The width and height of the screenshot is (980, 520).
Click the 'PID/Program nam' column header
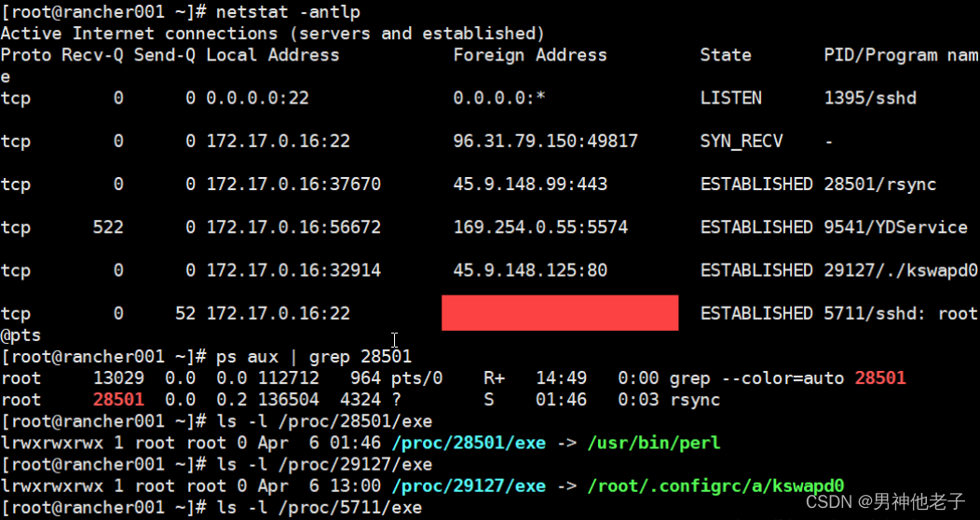tap(901, 55)
